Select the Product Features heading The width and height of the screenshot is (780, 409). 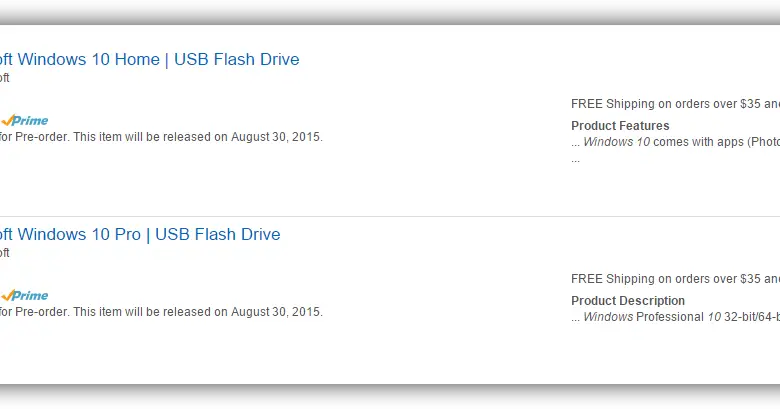tap(620, 126)
